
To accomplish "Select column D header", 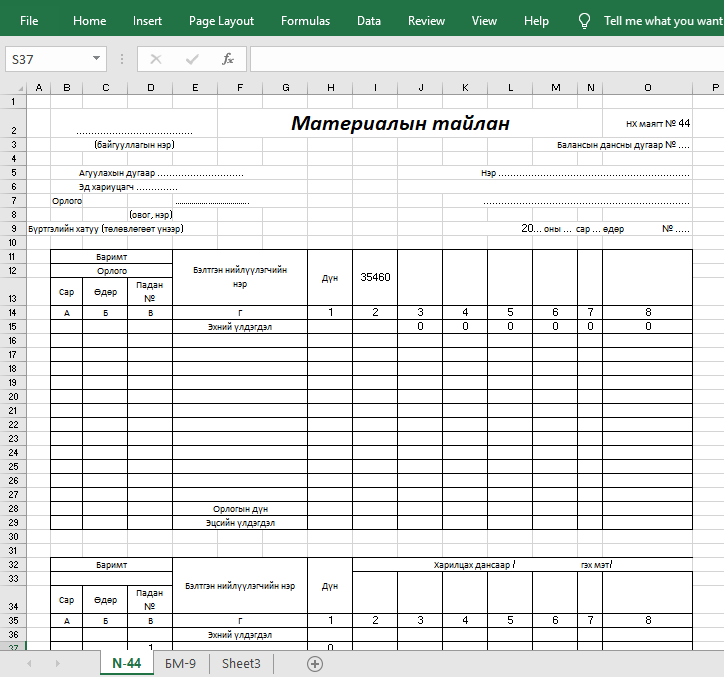I will [x=151, y=88].
